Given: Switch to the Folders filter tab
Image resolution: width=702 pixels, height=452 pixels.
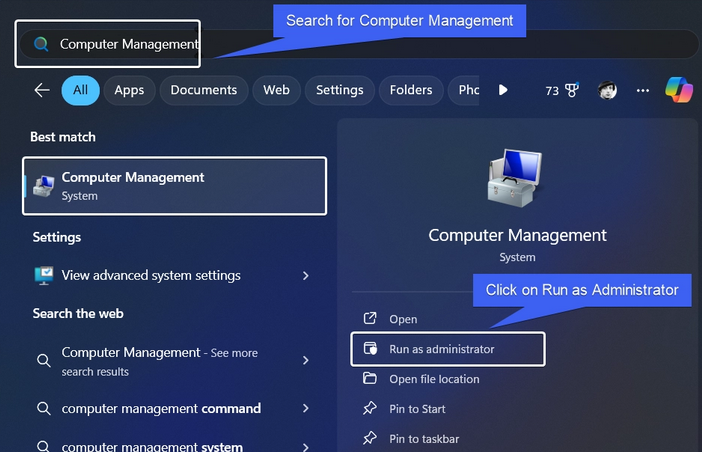Looking at the screenshot, I should point(411,90).
